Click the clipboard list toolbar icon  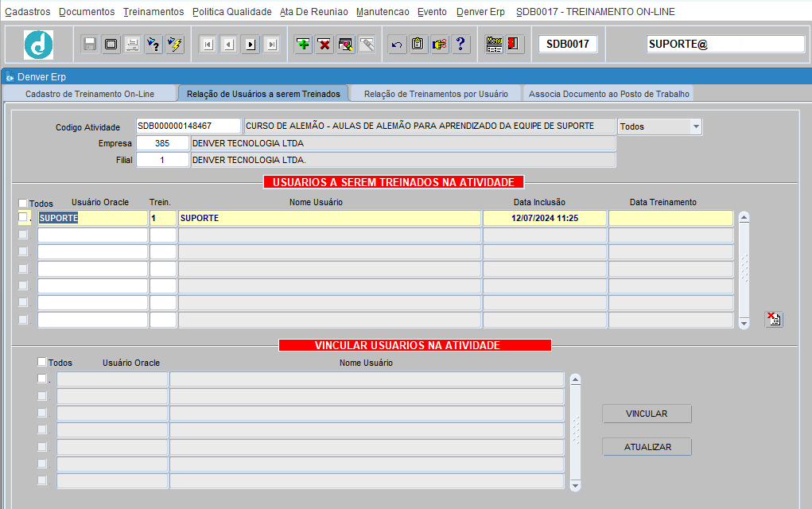(x=418, y=45)
